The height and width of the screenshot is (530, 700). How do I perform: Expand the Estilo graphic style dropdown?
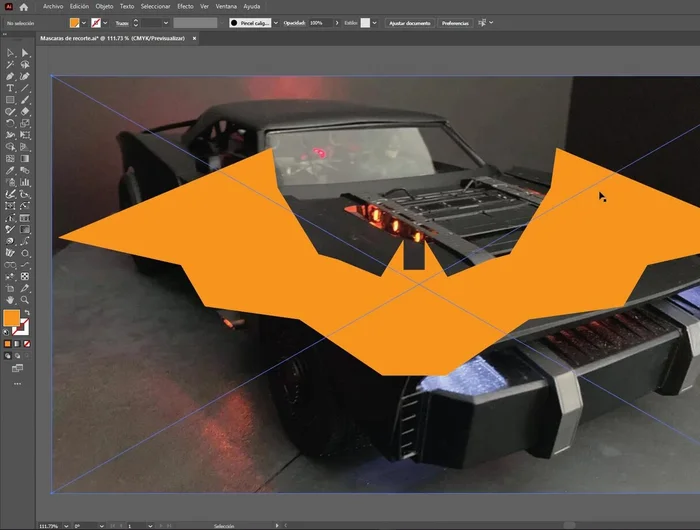click(x=376, y=22)
